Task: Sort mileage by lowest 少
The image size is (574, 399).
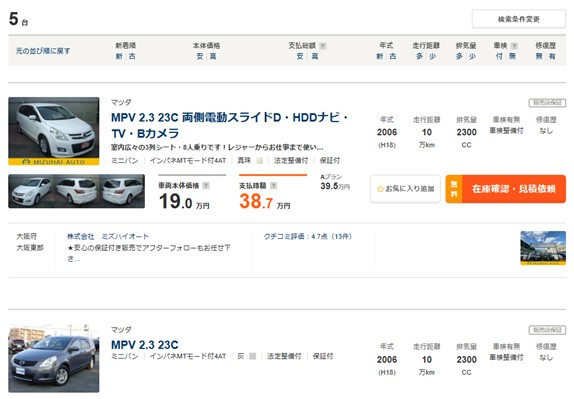Action: click(x=432, y=56)
